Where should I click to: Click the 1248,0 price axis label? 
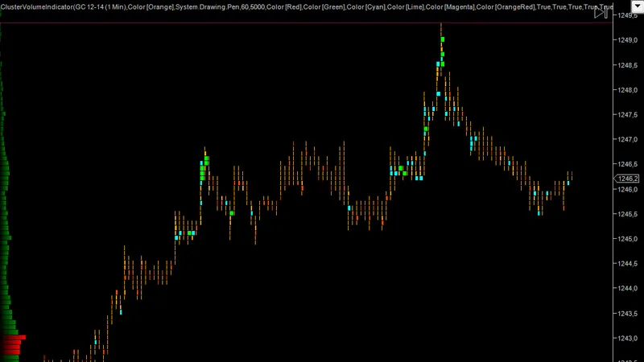(x=628, y=90)
